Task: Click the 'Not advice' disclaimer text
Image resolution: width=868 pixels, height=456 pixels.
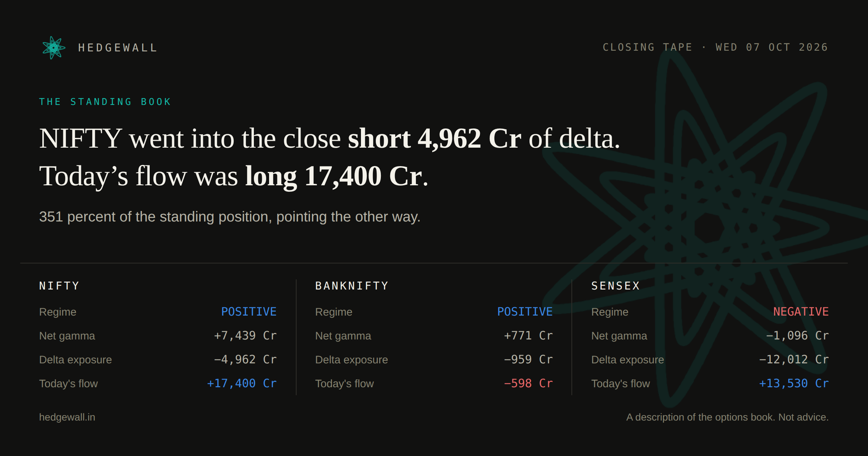Action: [803, 417]
